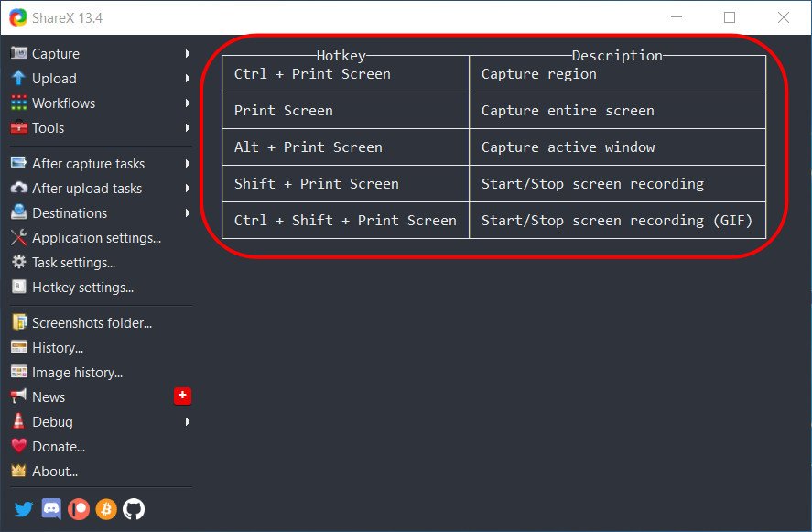Image resolution: width=812 pixels, height=532 pixels.
Task: Click the Patreon icon
Action: pos(79,509)
